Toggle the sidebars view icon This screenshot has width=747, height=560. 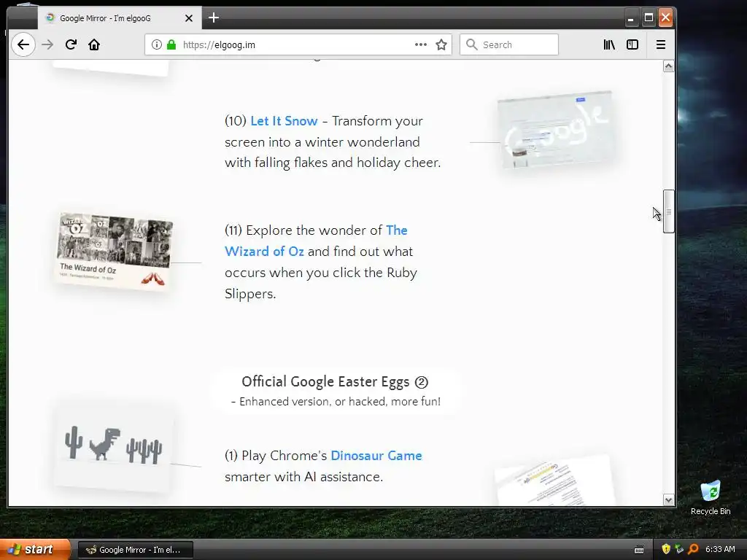[632, 44]
